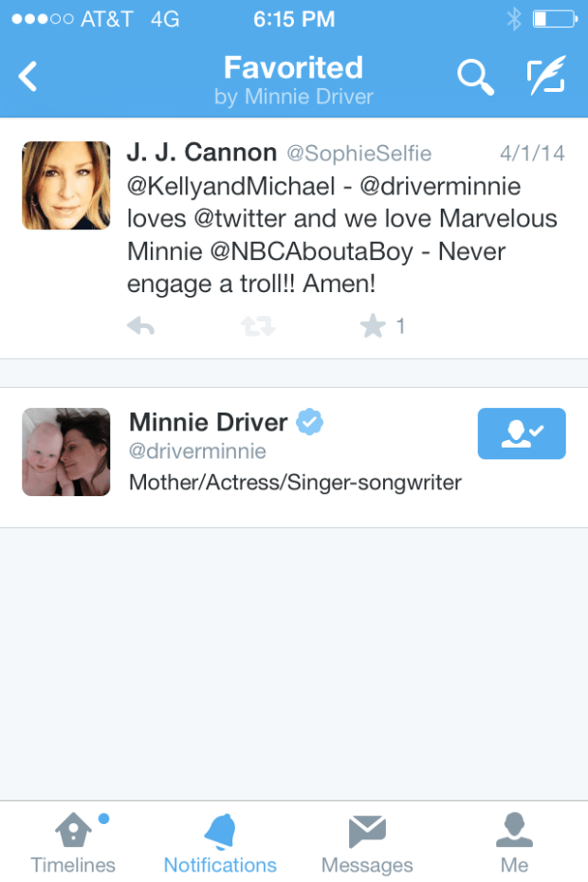Screen dimensions: 588x882
Task: Open search with magnifying glass icon
Action: coord(475,77)
